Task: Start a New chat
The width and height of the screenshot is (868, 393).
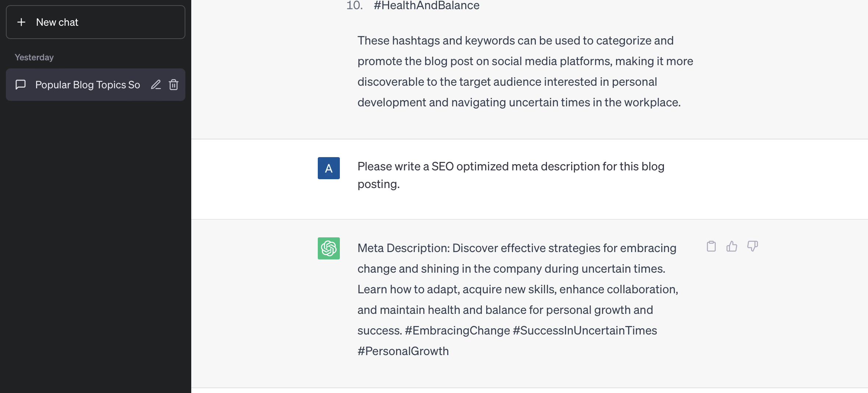Action: click(x=96, y=22)
